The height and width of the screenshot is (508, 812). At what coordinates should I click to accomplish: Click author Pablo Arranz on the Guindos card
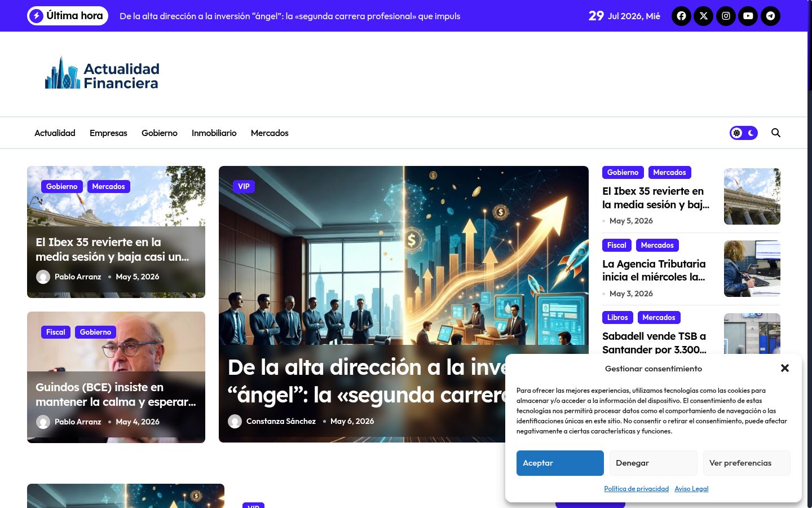coord(78,422)
